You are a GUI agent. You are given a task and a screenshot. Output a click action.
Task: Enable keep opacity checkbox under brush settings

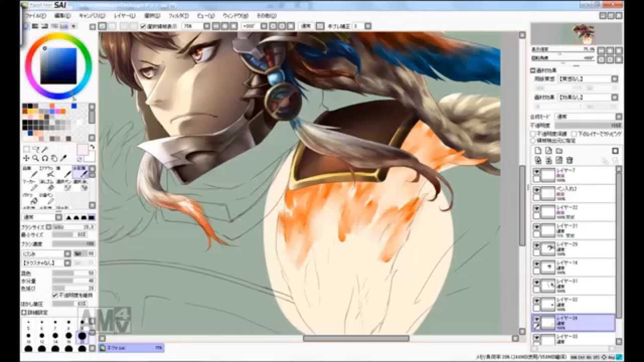[55, 295]
